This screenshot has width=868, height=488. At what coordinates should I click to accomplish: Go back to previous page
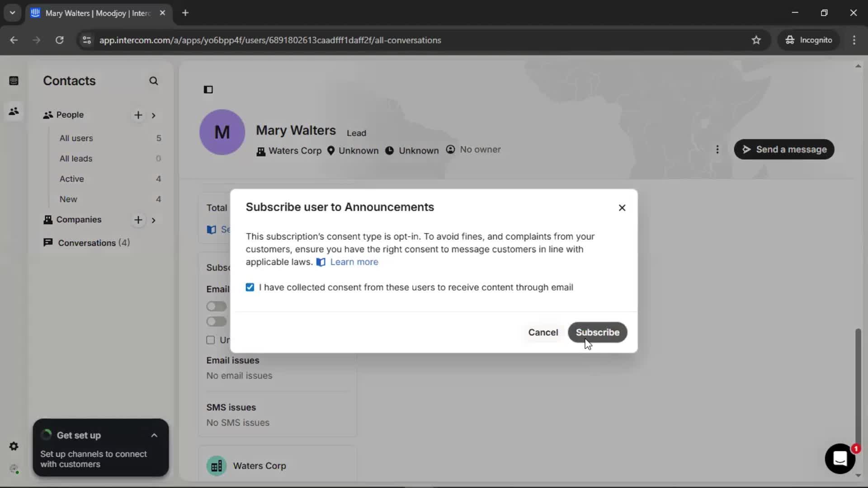14,40
